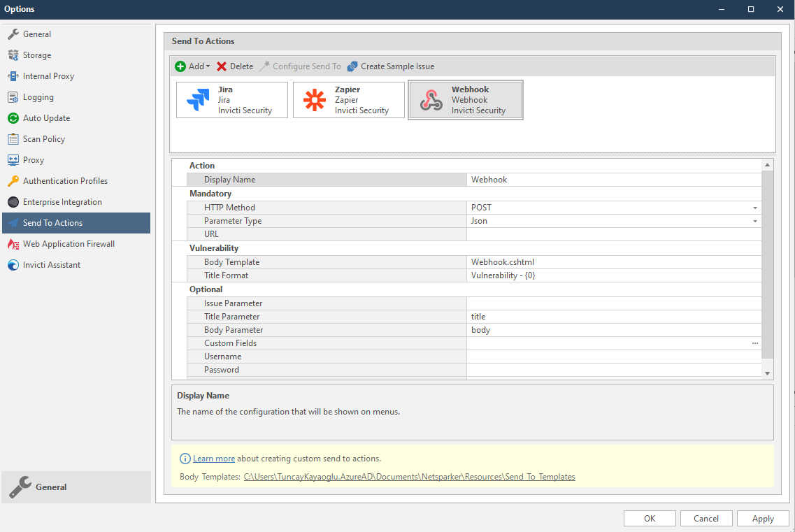Select the Jira integration icon
Viewport: 795px width, 532px height.
(x=196, y=99)
